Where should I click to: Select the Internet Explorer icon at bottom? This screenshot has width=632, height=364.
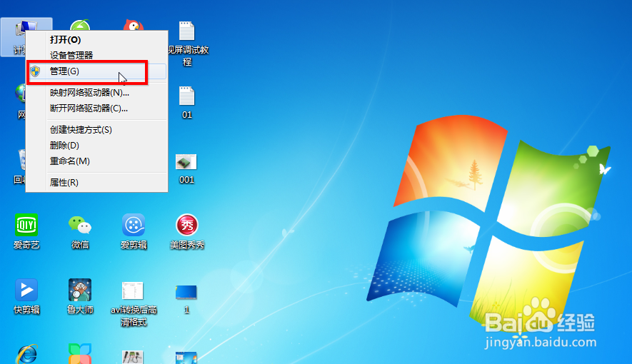pyautogui.click(x=26, y=354)
